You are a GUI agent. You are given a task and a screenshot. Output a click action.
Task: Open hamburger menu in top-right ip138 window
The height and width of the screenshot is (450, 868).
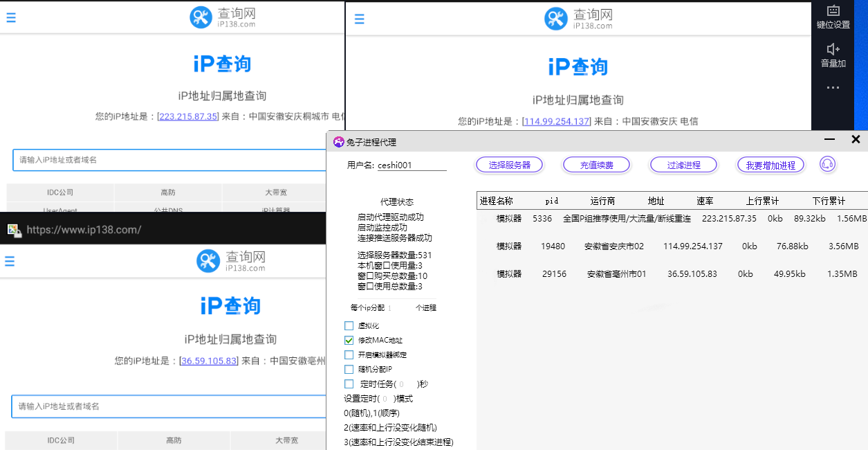(x=359, y=19)
